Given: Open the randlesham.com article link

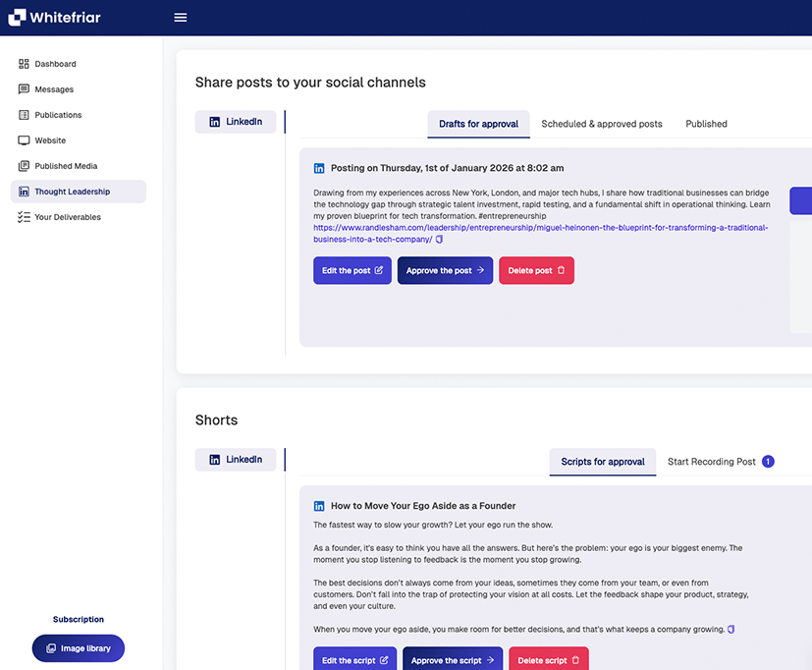Looking at the screenshot, I should (540, 228).
